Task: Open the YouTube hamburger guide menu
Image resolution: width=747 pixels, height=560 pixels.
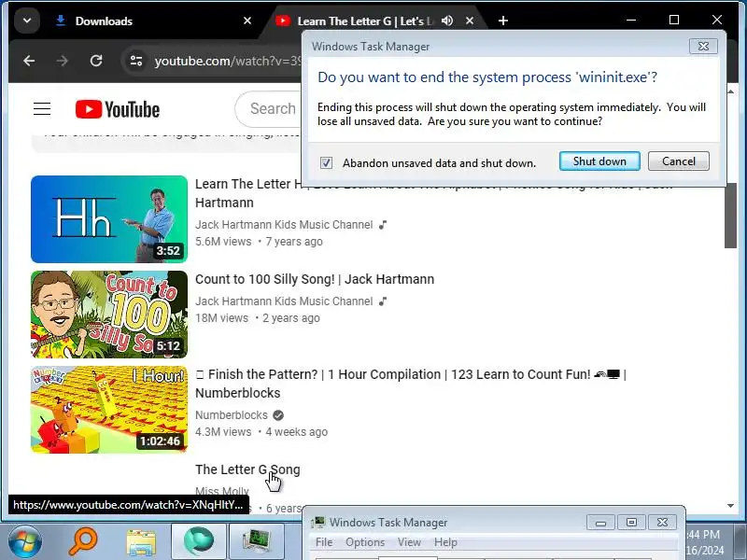Action: point(42,109)
